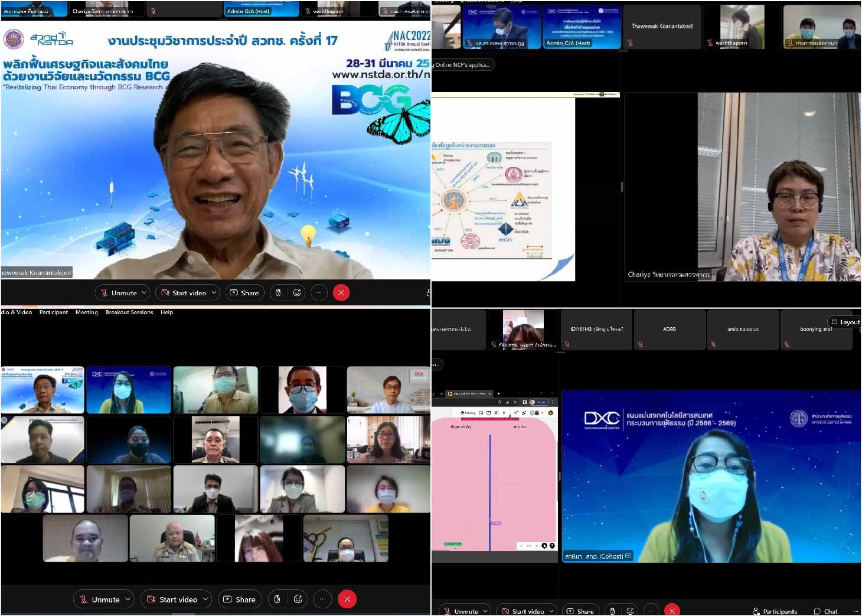Open more options in the gallery-view toolbar
The image size is (862, 616).
322,599
